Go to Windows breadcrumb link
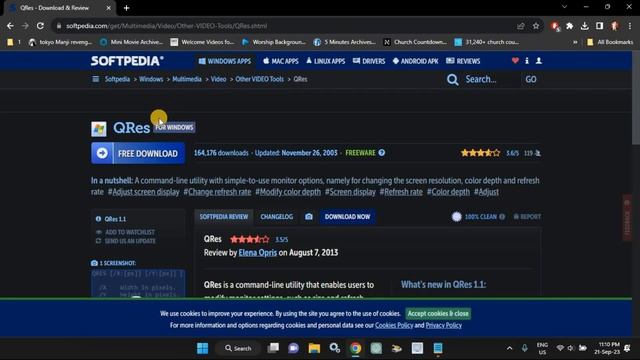This screenshot has width=640, height=360. tap(151, 79)
